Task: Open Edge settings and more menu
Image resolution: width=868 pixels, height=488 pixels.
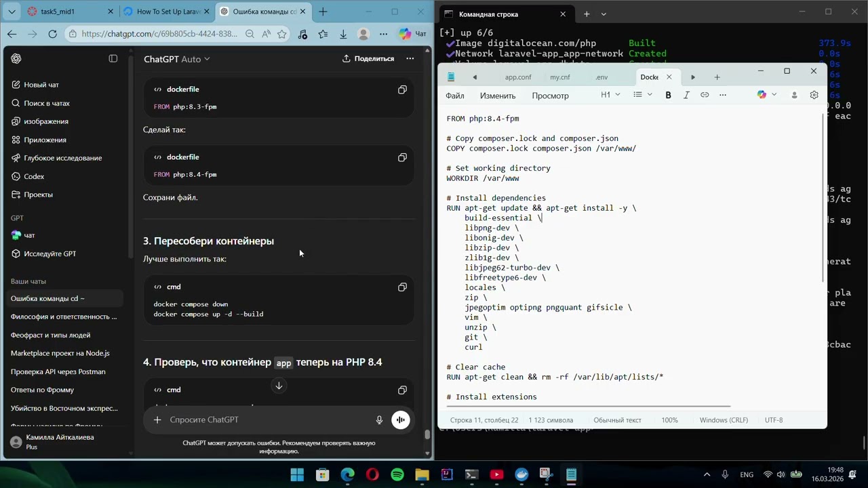Action: 384,34
